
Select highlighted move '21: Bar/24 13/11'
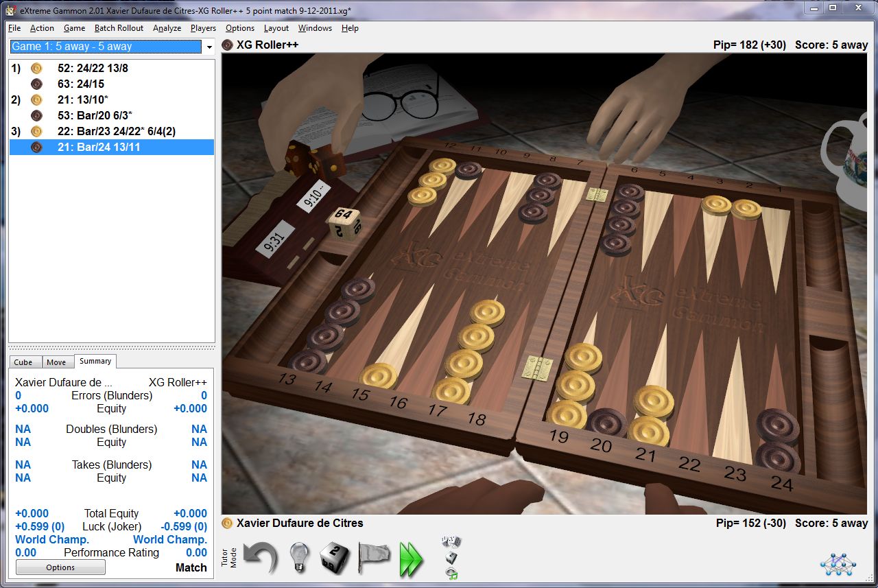point(112,147)
